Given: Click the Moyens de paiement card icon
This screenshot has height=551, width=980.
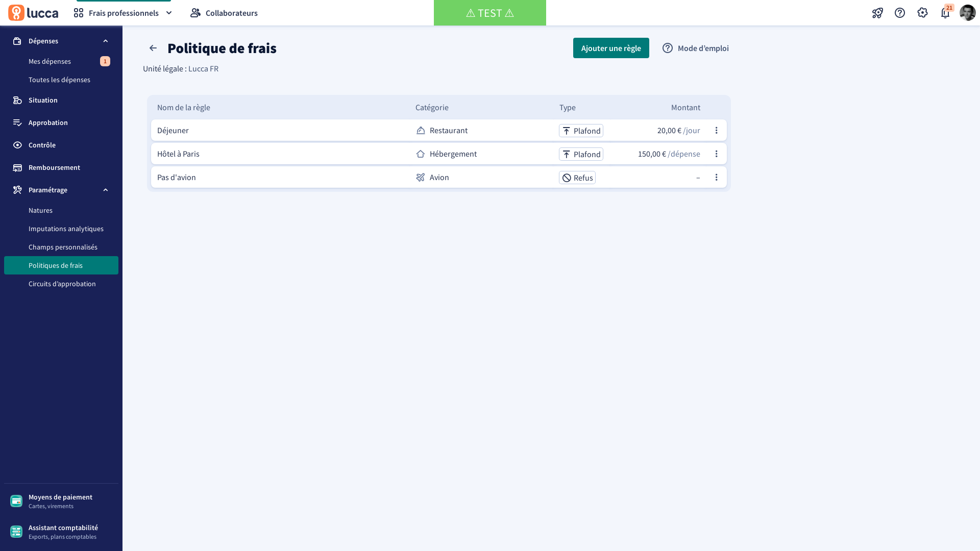Looking at the screenshot, I should point(16,501).
